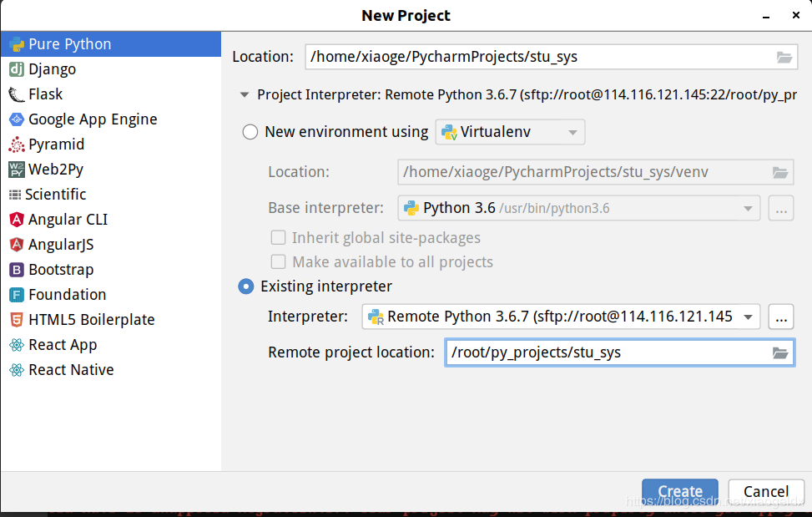Image resolution: width=812 pixels, height=517 pixels.
Task: Pick HTML5 Boilerplate project type
Action: (x=111, y=320)
